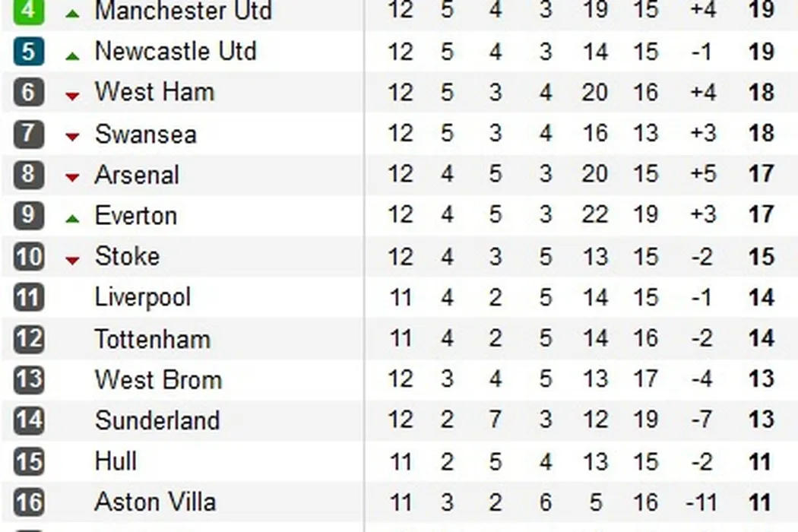Click Hull in the standings

pyautogui.click(x=116, y=461)
